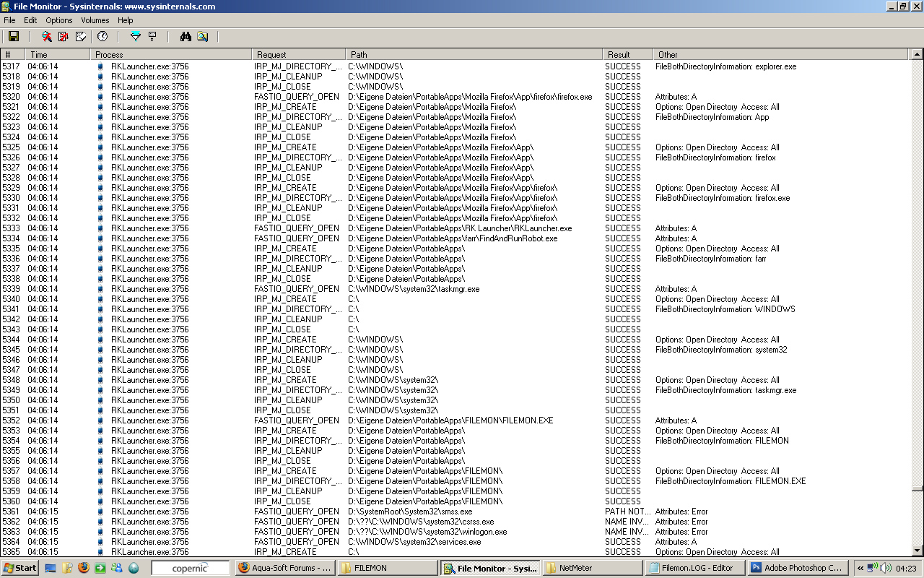Open the Help menu
This screenshot has width=924, height=578.
click(126, 20)
